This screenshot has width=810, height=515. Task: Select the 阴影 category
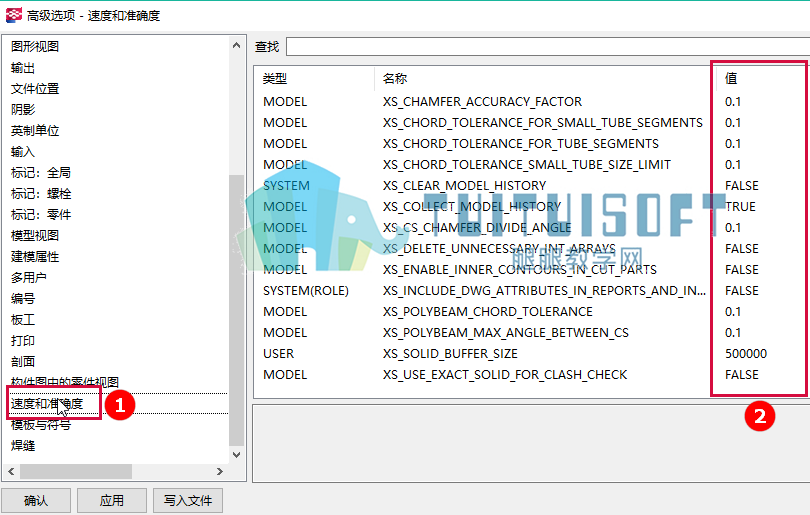(23, 110)
